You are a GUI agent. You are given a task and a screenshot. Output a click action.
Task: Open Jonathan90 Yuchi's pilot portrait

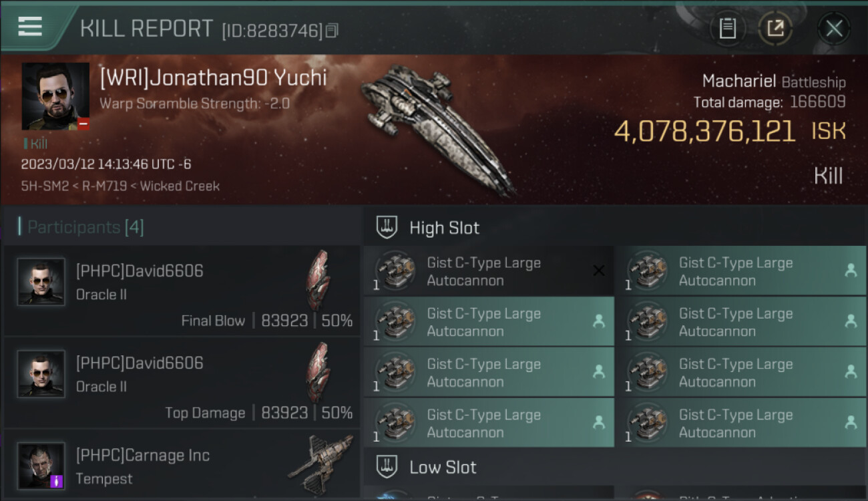click(x=55, y=96)
